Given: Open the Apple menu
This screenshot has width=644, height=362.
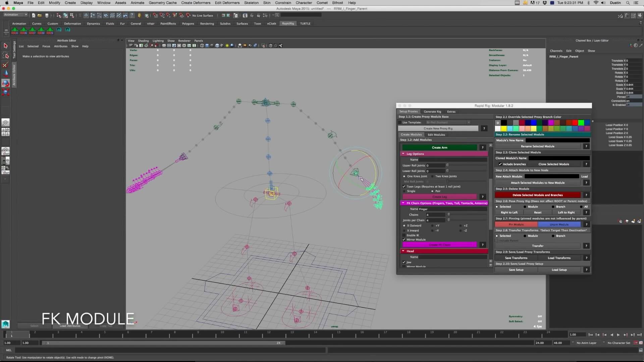Looking at the screenshot, I should coord(7,3).
